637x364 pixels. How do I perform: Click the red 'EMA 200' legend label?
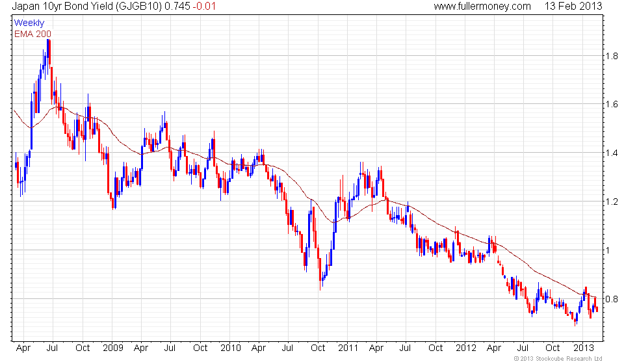point(32,34)
